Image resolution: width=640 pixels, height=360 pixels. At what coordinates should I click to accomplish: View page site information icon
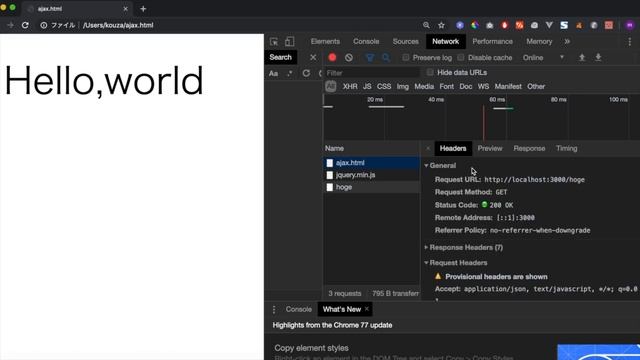[44, 25]
